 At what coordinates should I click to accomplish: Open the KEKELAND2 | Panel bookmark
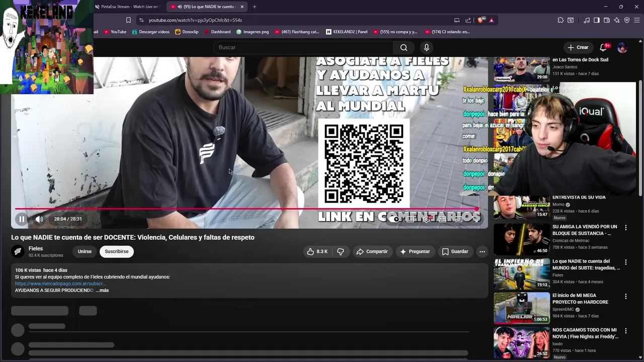coord(347,32)
